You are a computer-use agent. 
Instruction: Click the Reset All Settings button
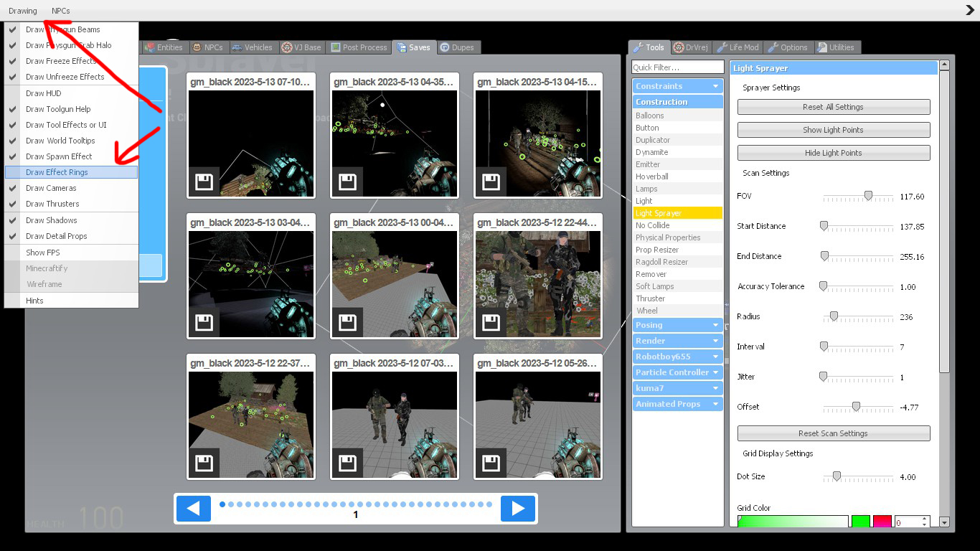[x=834, y=107]
